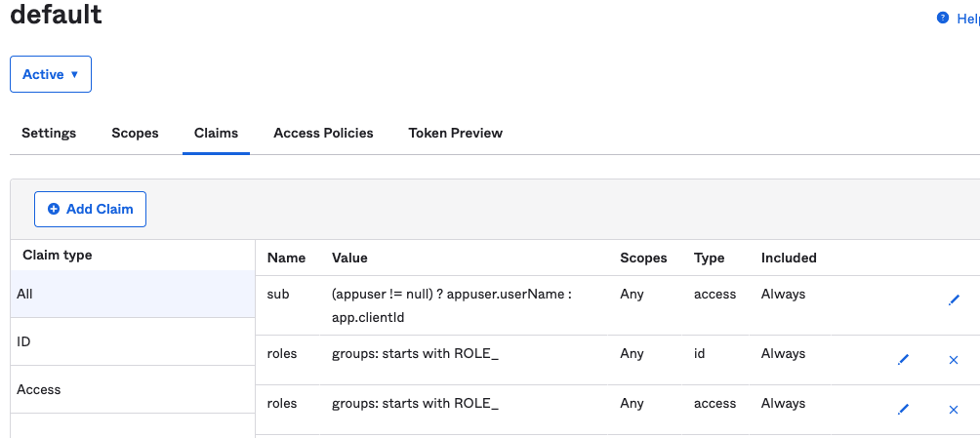Screen dimensions: 980x438
Task: Click the Scopes column header
Action: coord(643,259)
